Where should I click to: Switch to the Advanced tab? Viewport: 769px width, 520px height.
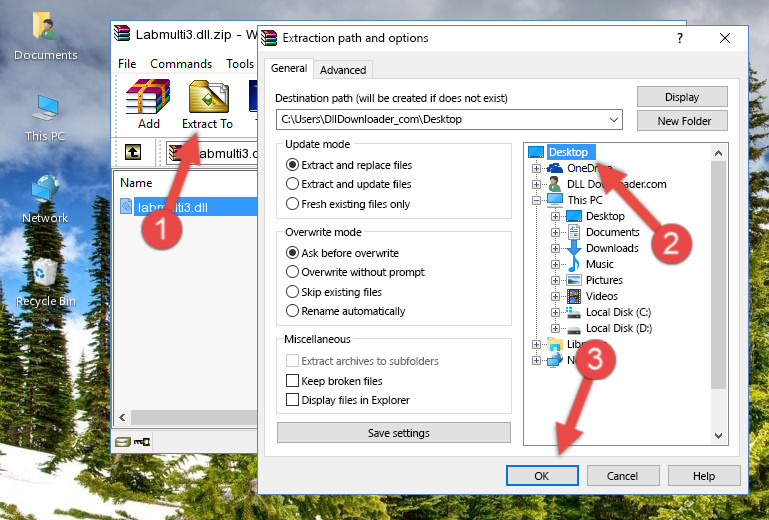343,70
